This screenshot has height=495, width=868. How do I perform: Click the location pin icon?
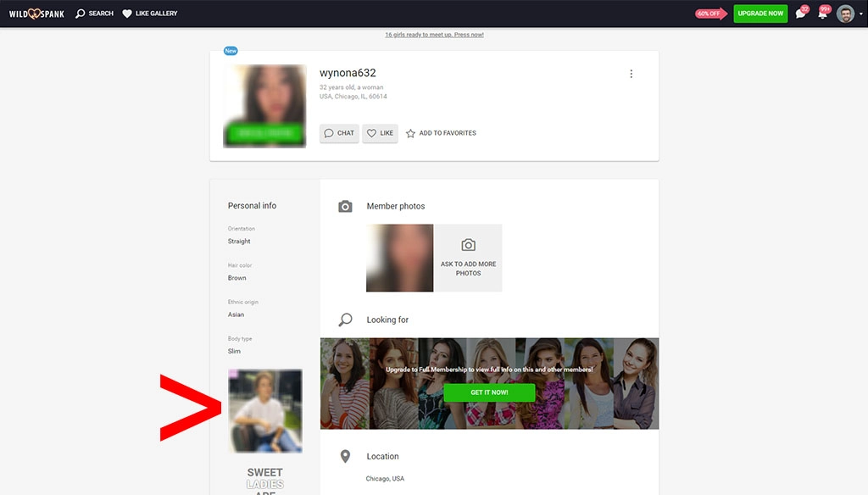(x=345, y=456)
